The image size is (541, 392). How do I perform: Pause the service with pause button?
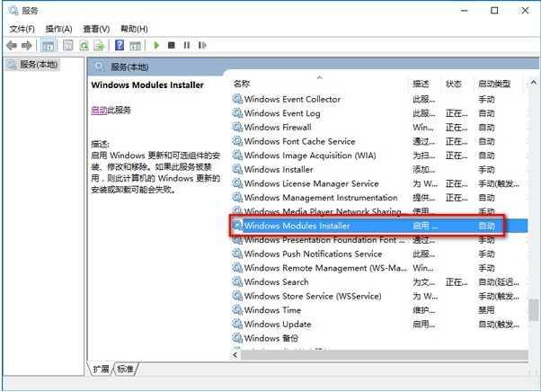tap(187, 45)
